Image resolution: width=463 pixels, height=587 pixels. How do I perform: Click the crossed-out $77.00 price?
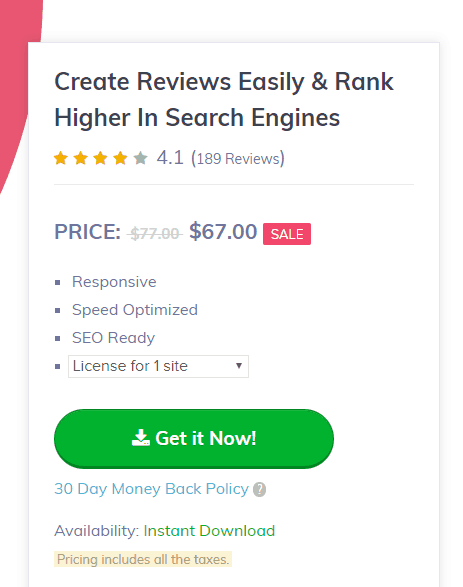(155, 234)
